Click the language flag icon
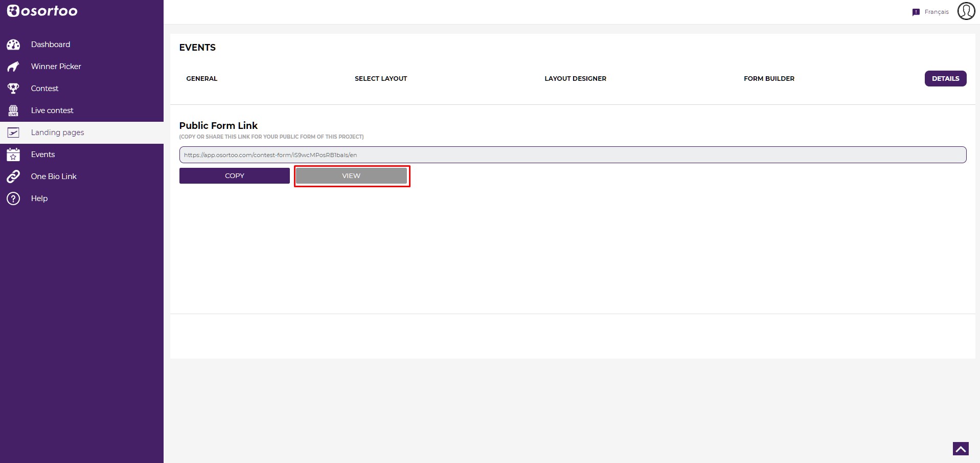This screenshot has height=463, width=980. coord(916,12)
